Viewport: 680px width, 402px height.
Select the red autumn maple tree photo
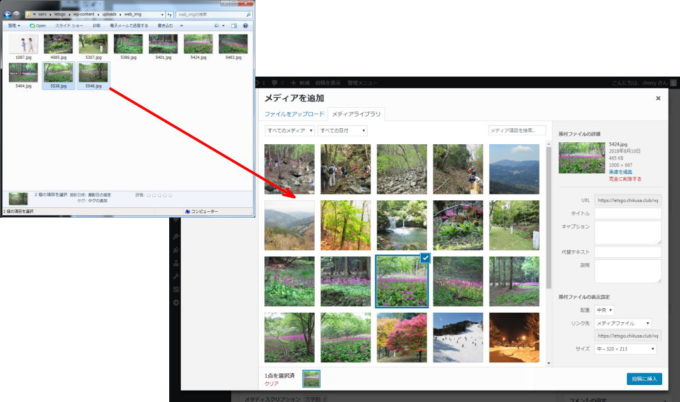pyautogui.click(x=400, y=338)
